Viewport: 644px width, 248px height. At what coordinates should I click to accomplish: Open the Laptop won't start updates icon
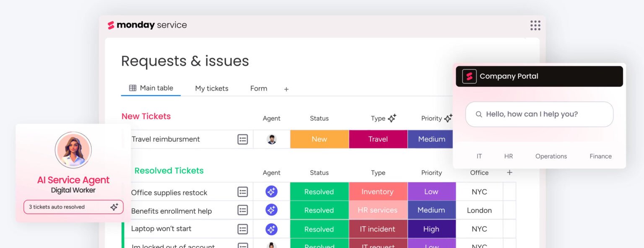[243, 229]
